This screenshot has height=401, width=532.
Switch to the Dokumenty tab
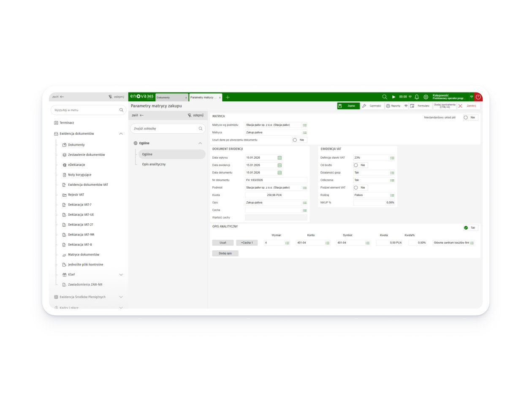tap(172, 98)
